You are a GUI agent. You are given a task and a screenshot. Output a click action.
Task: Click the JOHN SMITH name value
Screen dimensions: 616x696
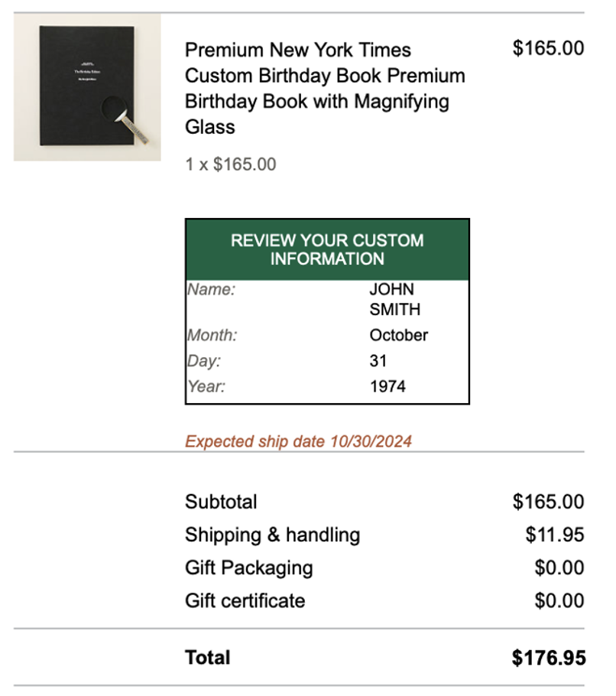click(x=394, y=299)
